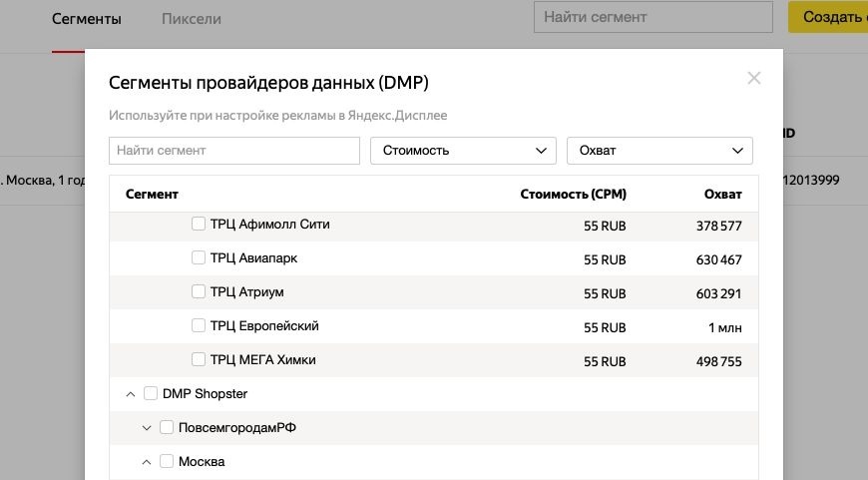Select the ТРЦ Авиапарк label
The image size is (868, 480).
tap(253, 258)
